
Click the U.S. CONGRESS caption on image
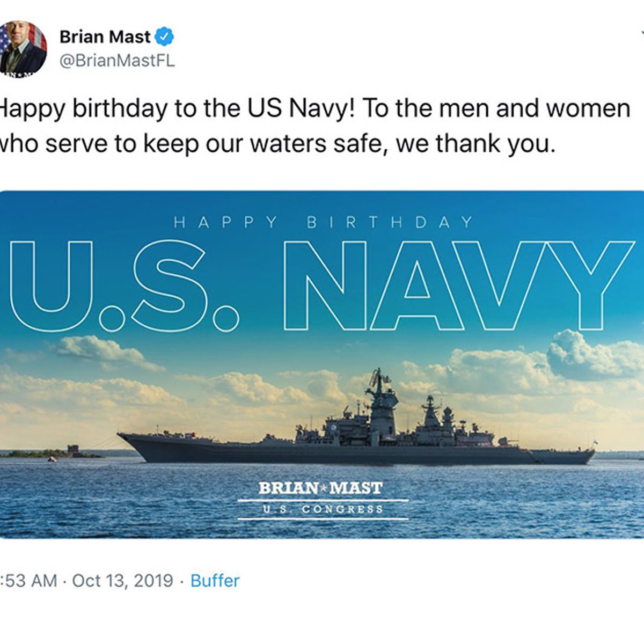(x=323, y=509)
